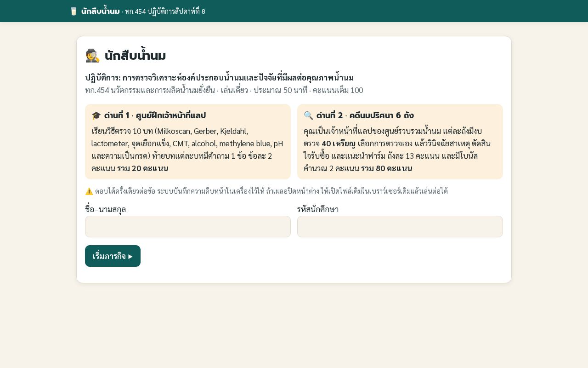Start the mission with เริ่มภารกิจ button

[113, 256]
